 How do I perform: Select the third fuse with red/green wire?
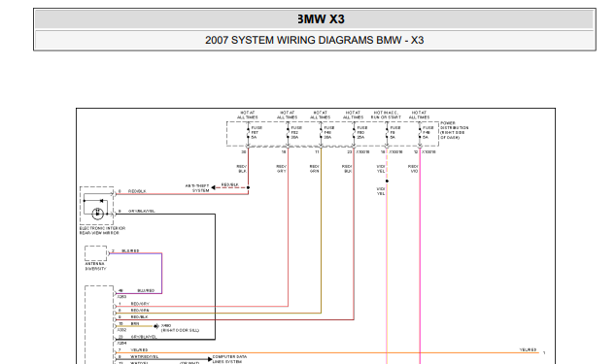(321, 133)
